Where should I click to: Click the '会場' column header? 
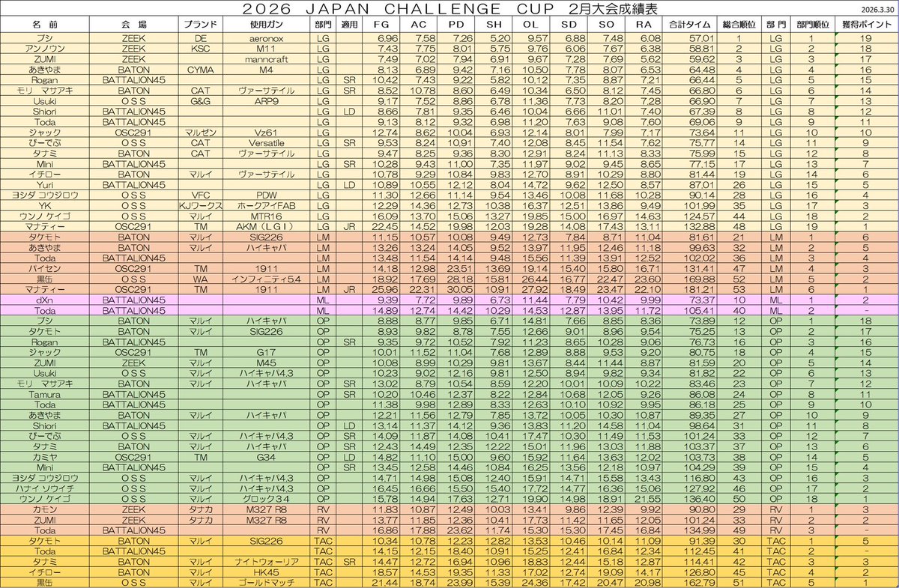[134, 24]
